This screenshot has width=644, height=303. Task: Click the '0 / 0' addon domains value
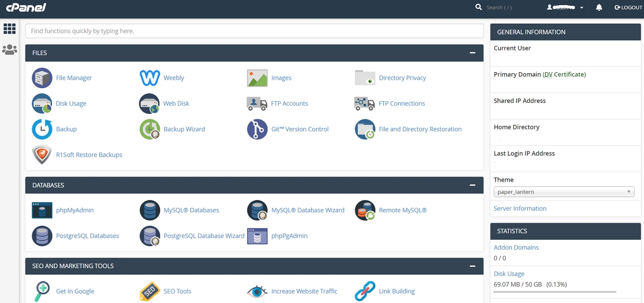(500, 258)
